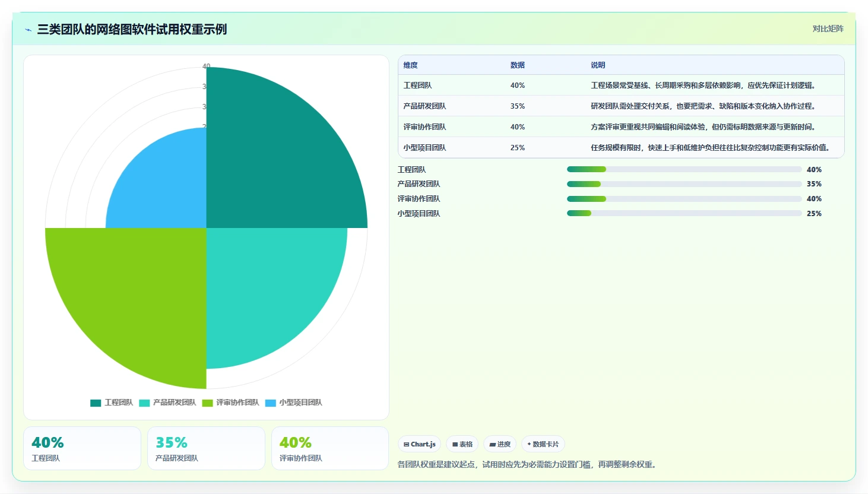Click the footer note 各团队权重是建议起点
868x494 pixels.
(x=528, y=464)
